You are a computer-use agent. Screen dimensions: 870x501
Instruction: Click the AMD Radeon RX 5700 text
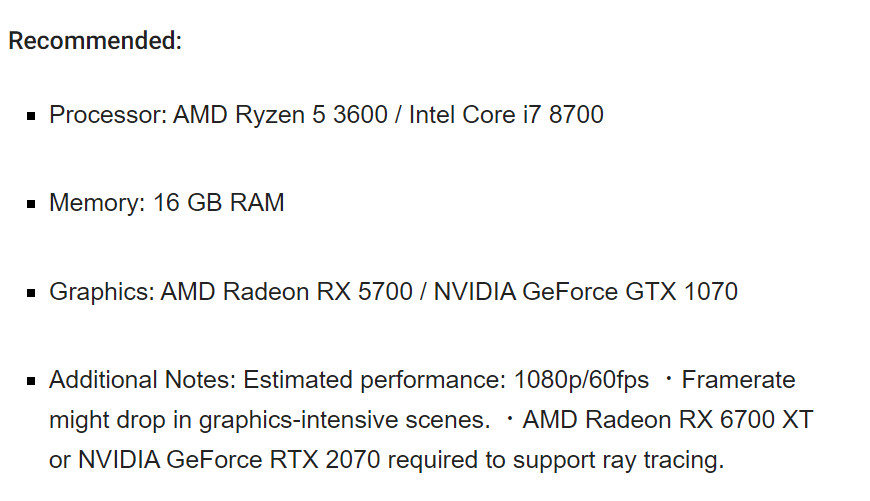(x=286, y=292)
